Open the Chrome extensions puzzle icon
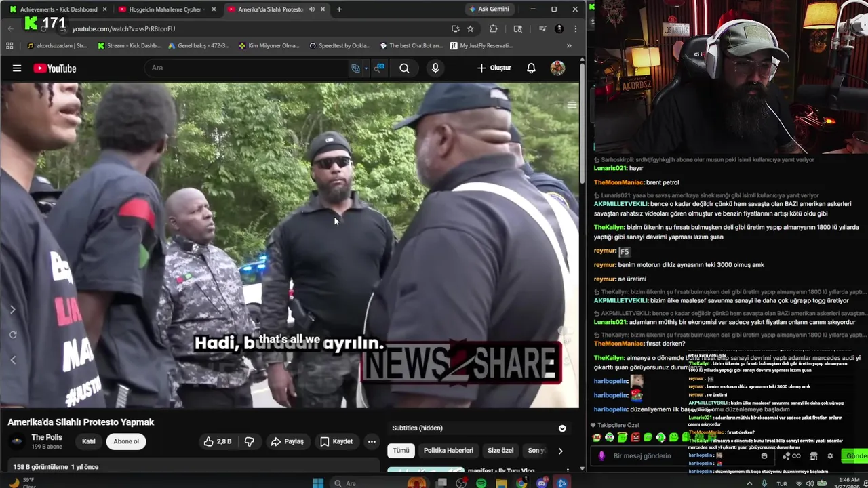Screen dimensions: 868x488 click(493, 28)
